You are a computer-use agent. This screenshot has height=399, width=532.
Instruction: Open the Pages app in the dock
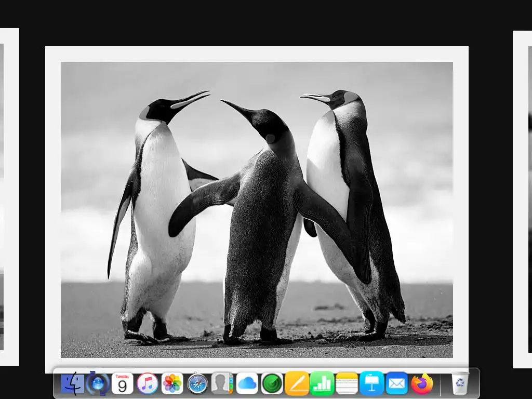click(297, 384)
